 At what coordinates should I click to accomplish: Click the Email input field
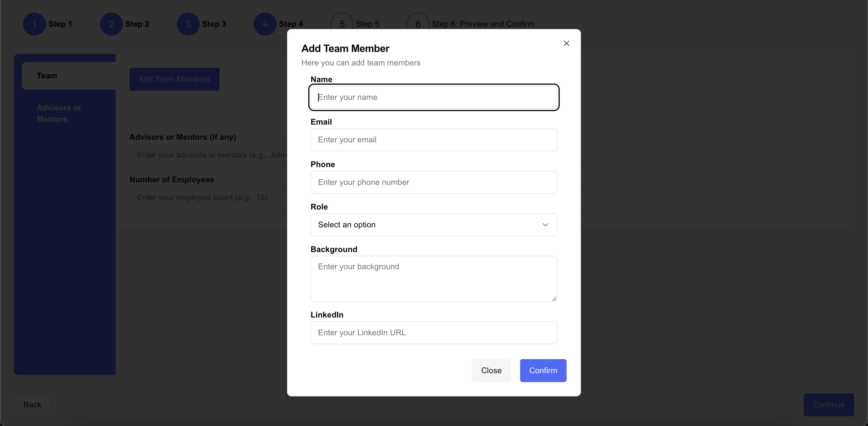point(433,140)
